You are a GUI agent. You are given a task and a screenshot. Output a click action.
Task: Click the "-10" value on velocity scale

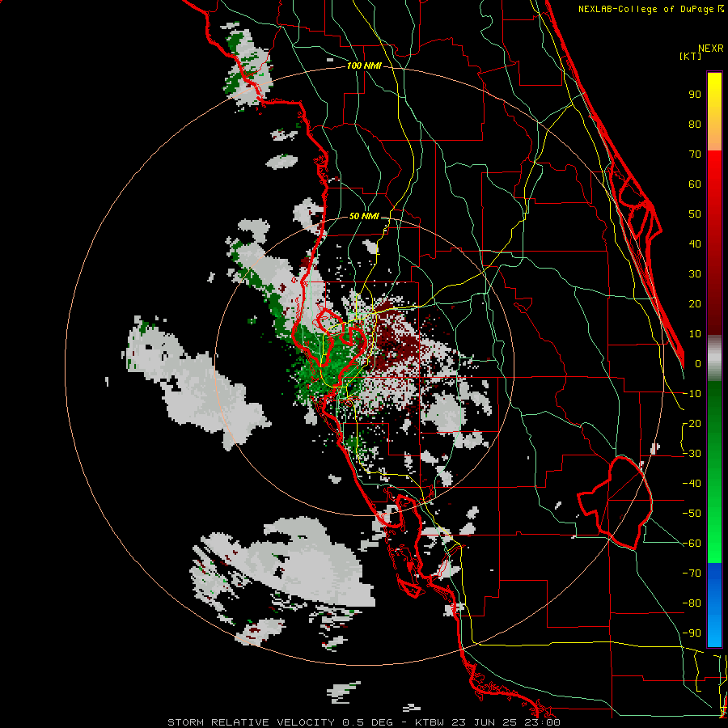[x=692, y=394]
